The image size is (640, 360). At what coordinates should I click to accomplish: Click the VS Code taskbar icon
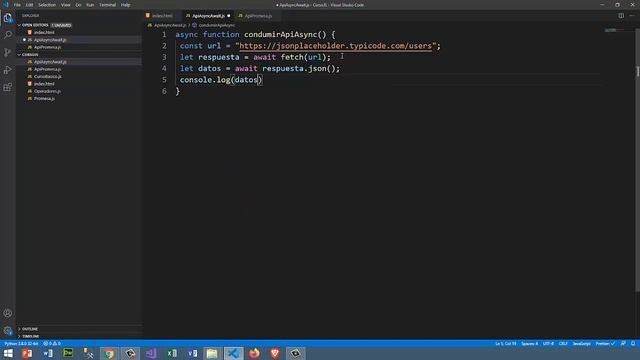point(233,353)
